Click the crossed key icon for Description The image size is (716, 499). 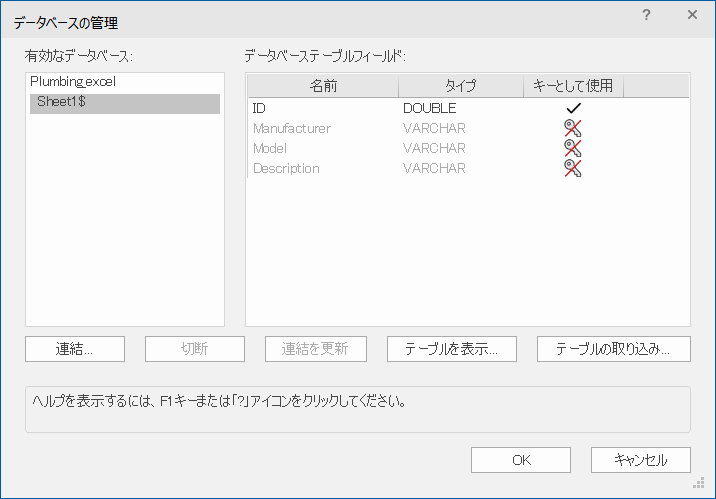tap(572, 168)
